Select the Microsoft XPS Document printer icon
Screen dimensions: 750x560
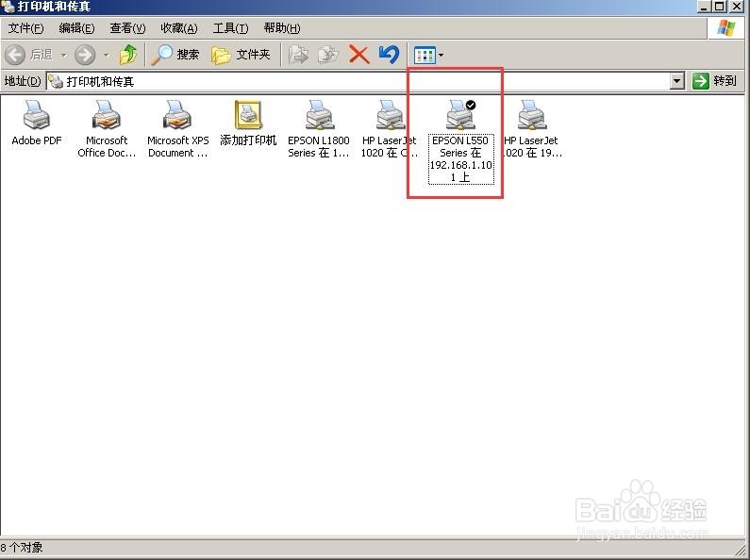coord(177,115)
